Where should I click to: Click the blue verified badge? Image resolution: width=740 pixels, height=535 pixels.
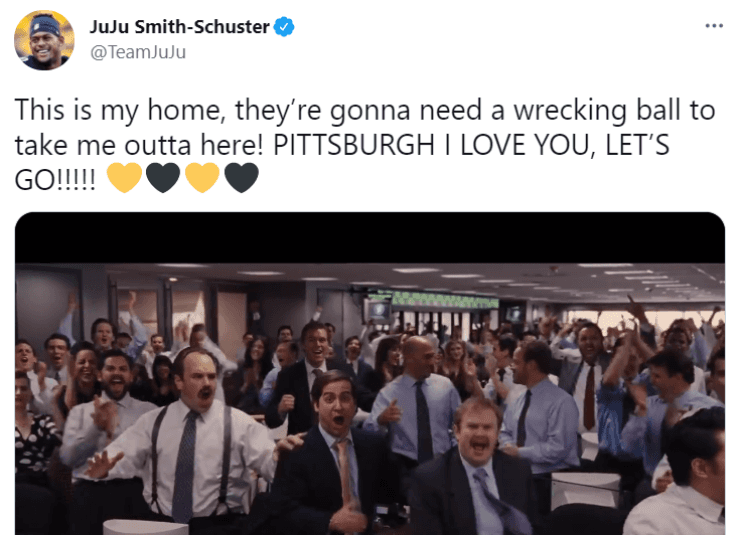[284, 27]
